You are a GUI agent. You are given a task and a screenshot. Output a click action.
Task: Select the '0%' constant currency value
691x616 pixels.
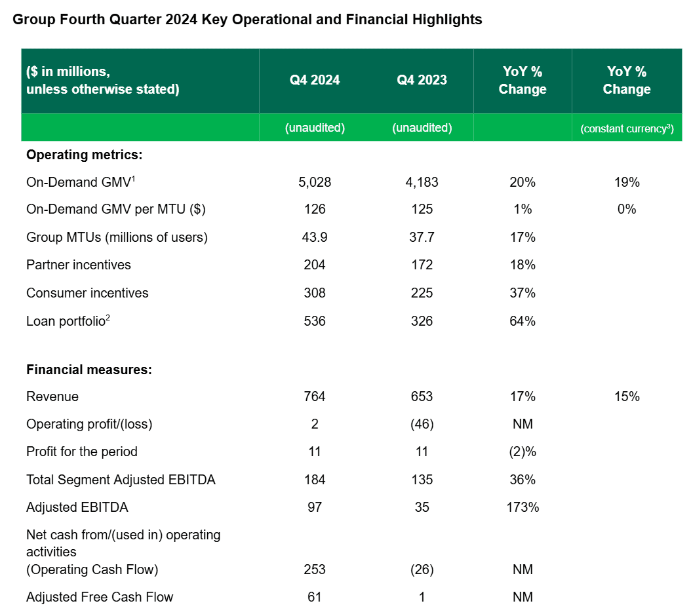pyautogui.click(x=627, y=209)
